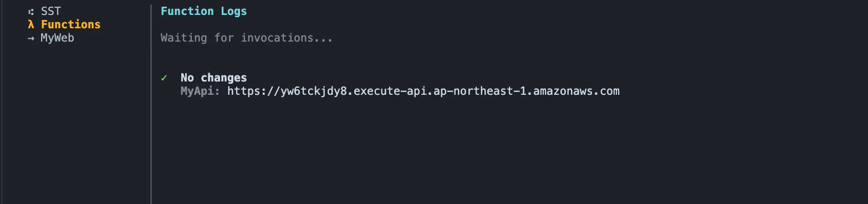Viewport: 868px width, 204px height.
Task: Switch to the SST pane
Action: [x=51, y=11]
